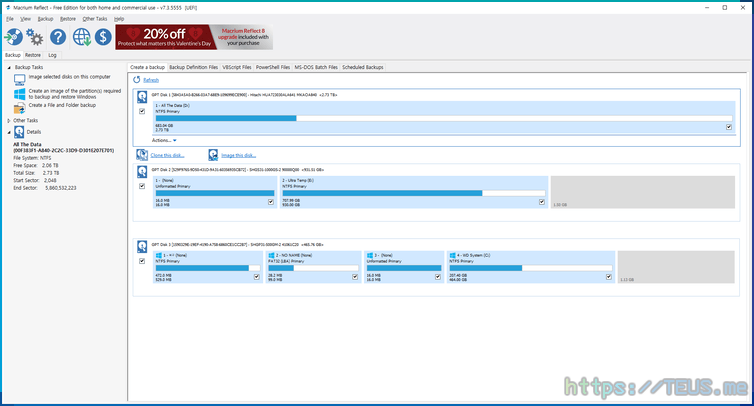
Task: Select the Backup tab
Action: 13,55
